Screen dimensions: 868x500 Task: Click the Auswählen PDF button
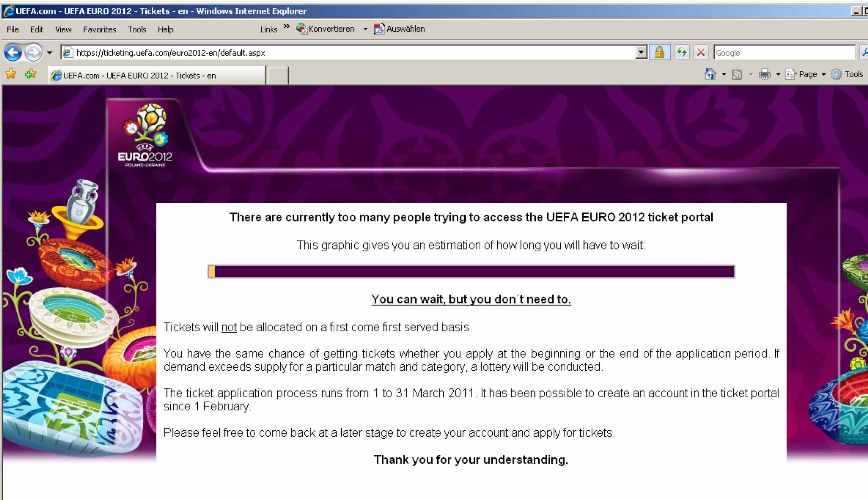[399, 29]
